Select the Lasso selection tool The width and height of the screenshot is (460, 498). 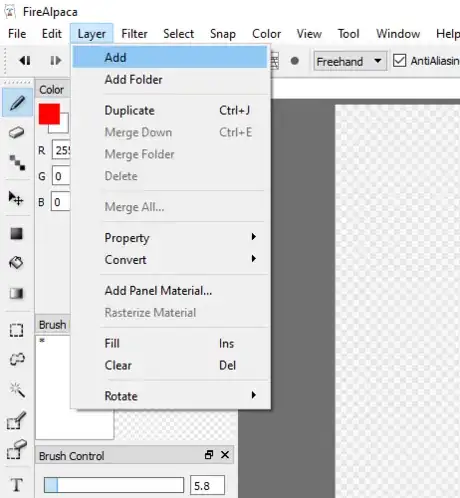coord(17,359)
